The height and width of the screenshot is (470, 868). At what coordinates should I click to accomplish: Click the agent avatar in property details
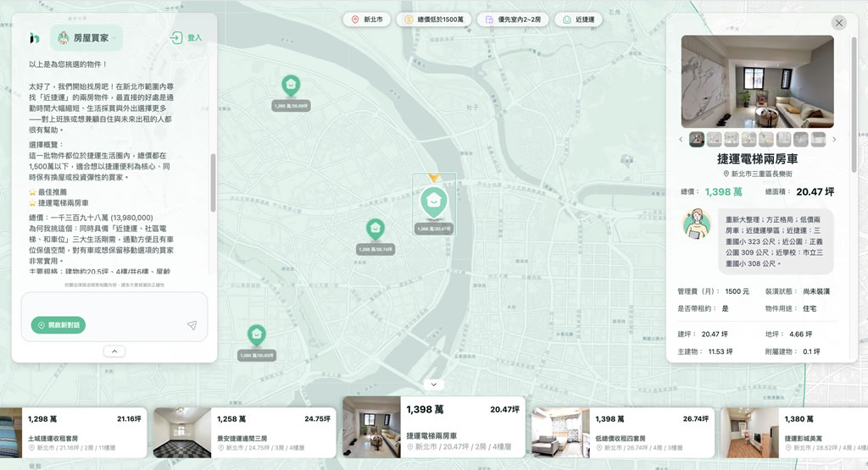click(x=697, y=224)
